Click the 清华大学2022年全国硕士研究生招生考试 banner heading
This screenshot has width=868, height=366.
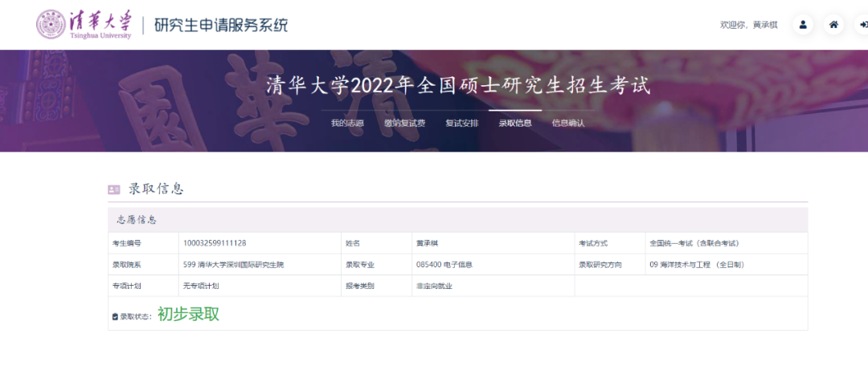point(458,86)
